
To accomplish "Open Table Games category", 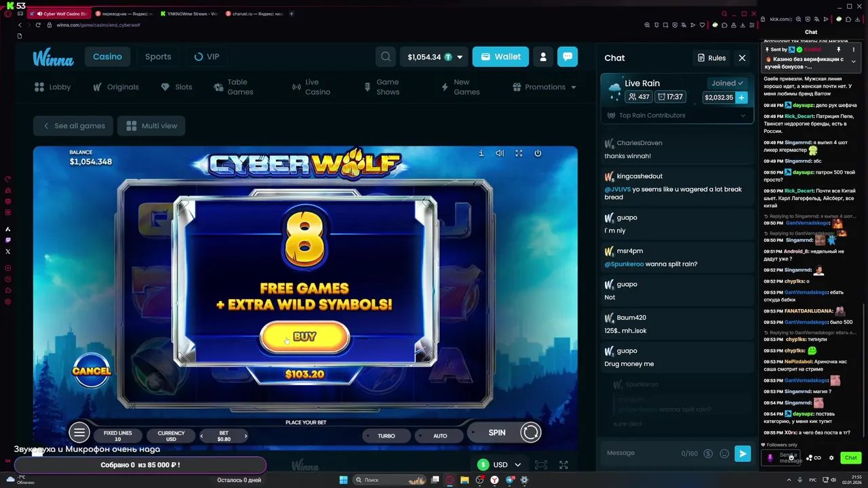I will click(234, 87).
